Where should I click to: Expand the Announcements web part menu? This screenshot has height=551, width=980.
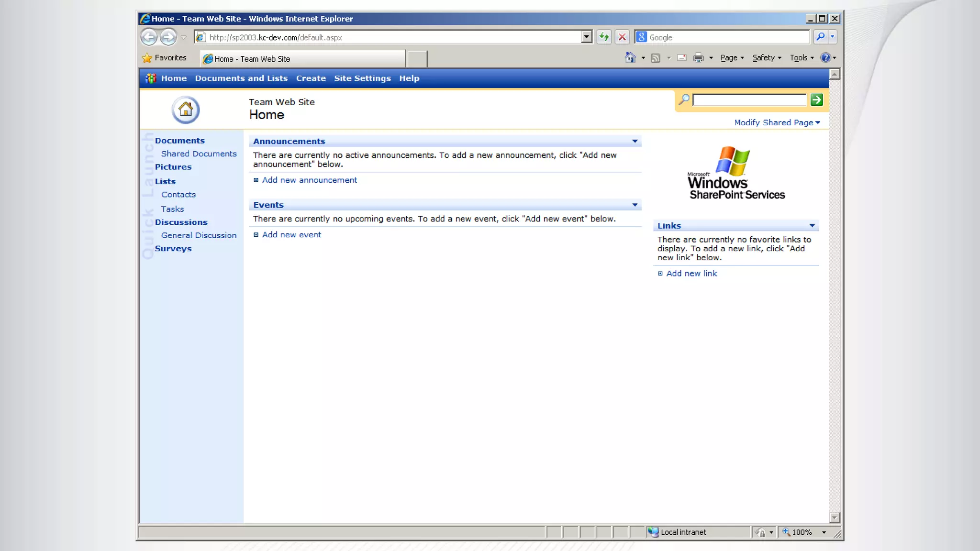point(635,141)
